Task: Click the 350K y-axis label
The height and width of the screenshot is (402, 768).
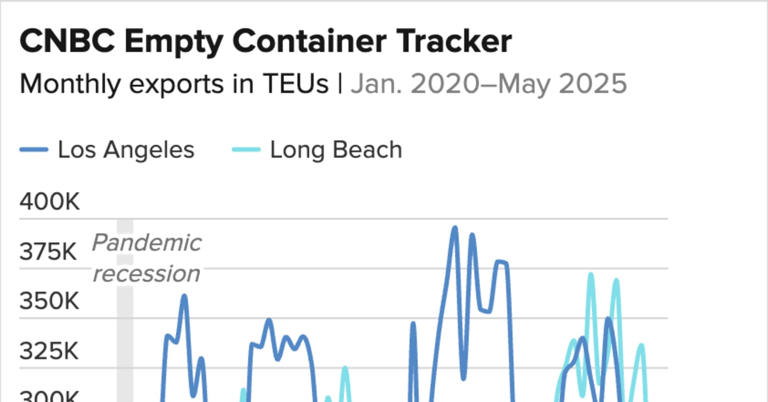Action: pos(50,302)
